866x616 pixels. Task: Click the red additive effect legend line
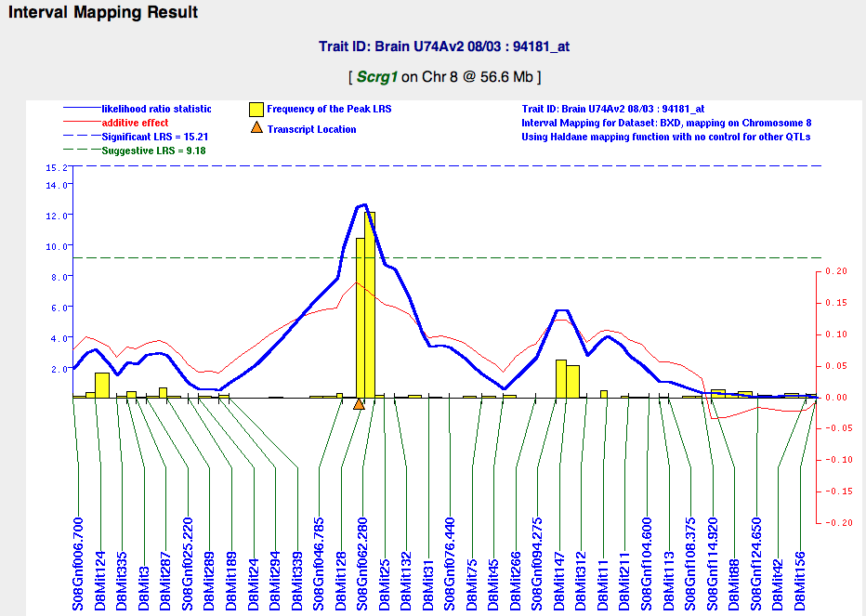click(81, 123)
